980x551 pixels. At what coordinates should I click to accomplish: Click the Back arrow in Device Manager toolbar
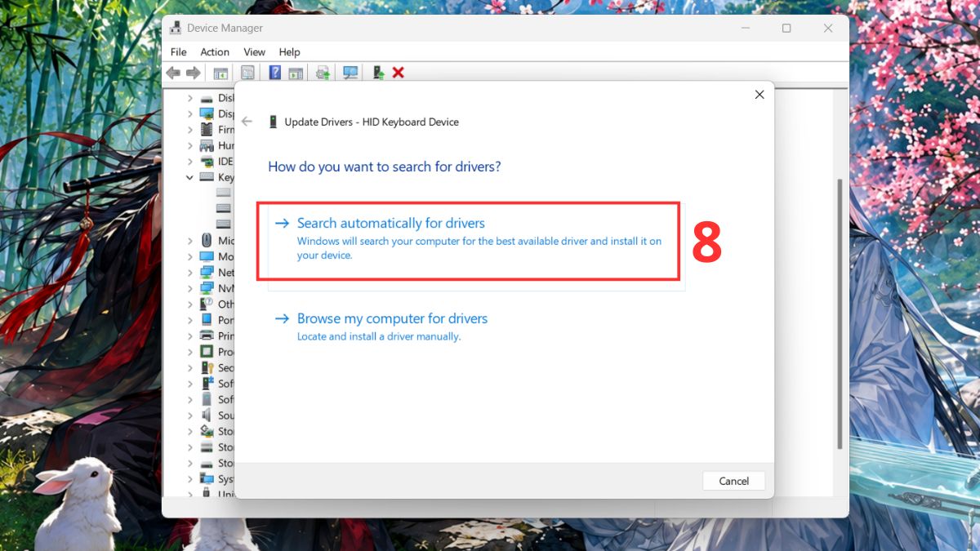[x=173, y=73]
